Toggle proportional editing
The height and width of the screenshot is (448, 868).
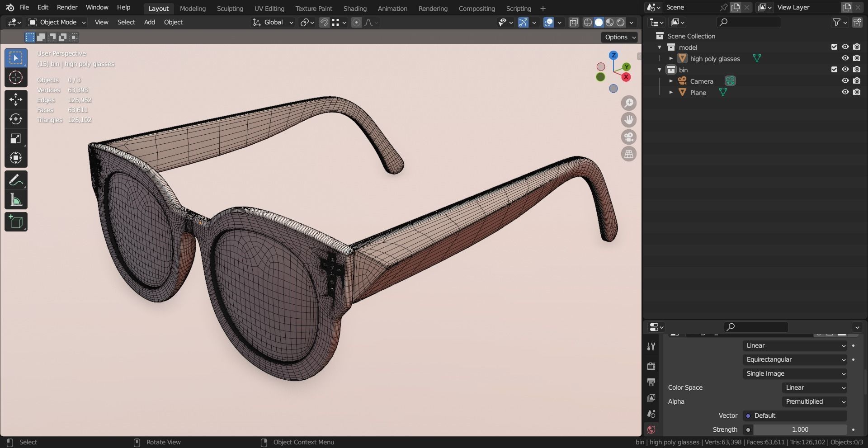point(356,22)
